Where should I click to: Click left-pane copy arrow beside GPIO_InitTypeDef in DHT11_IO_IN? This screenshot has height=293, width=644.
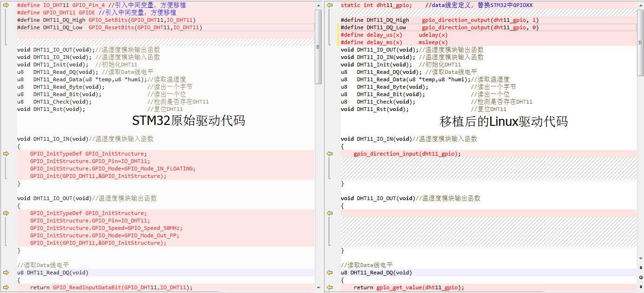(6, 154)
